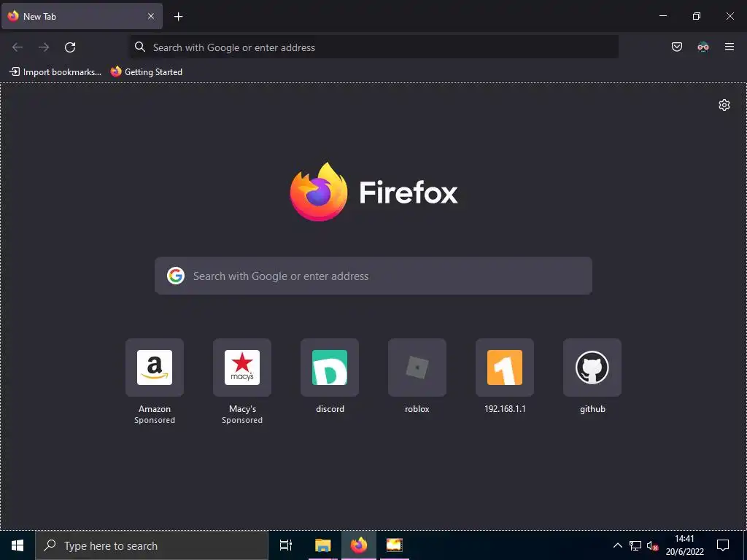Go back one page
The height and width of the screenshot is (560, 747).
tap(18, 47)
